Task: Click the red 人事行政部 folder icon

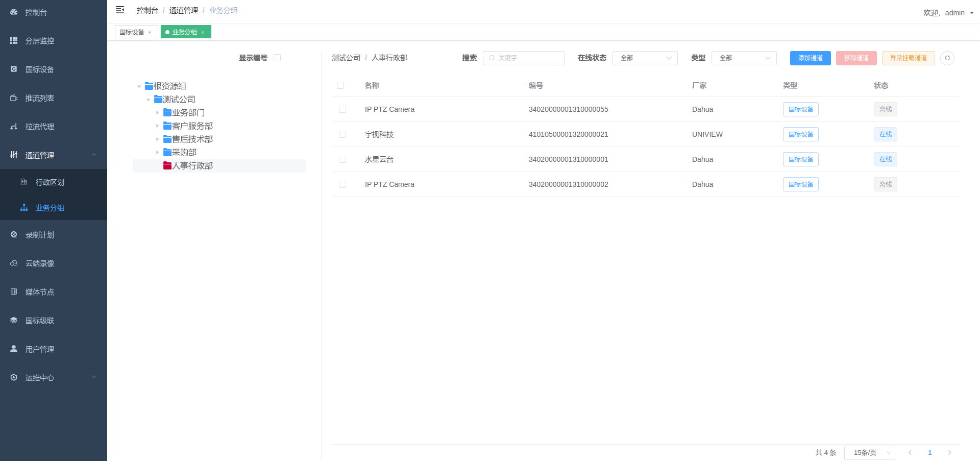Action: point(167,165)
